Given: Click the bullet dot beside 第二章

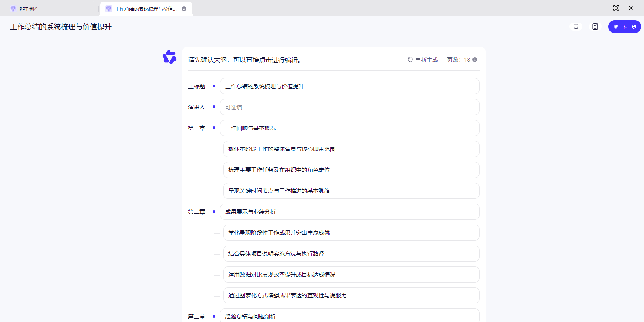Looking at the screenshot, I should [x=214, y=212].
